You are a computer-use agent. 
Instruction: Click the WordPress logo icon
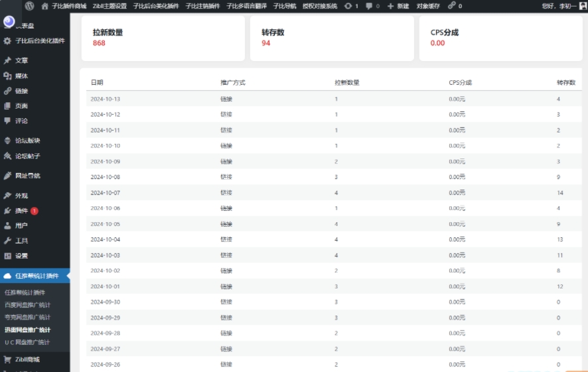30,5
